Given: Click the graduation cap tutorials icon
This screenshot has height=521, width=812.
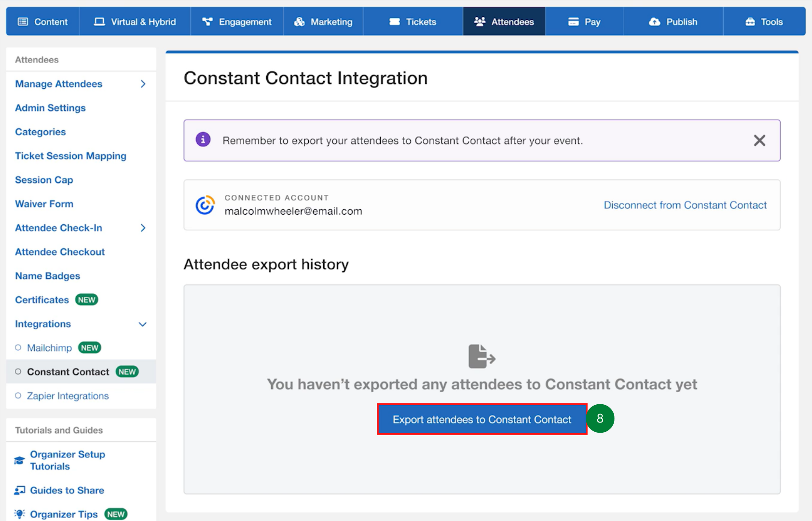Looking at the screenshot, I should click(x=19, y=461).
